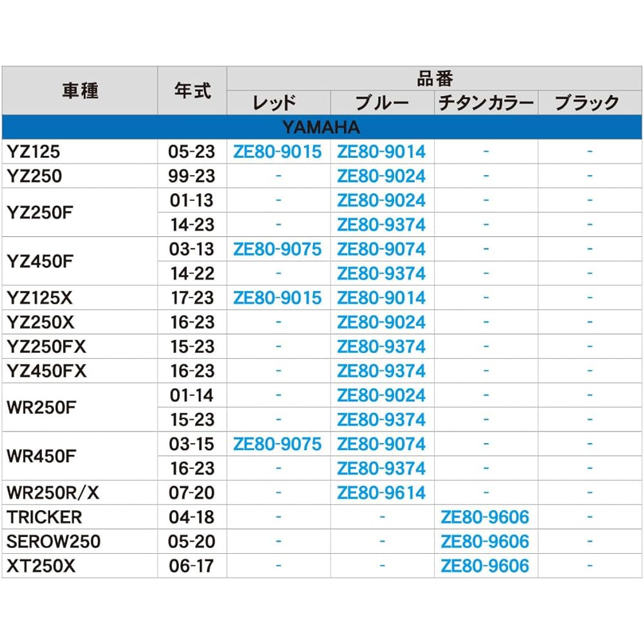Select the YZ250F model cell
Screen dimensions: 644x644
tap(80, 213)
